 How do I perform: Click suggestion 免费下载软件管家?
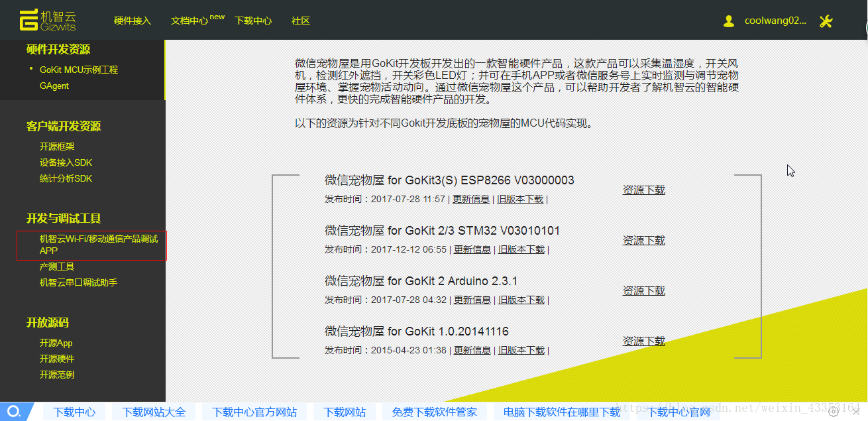[x=435, y=412]
